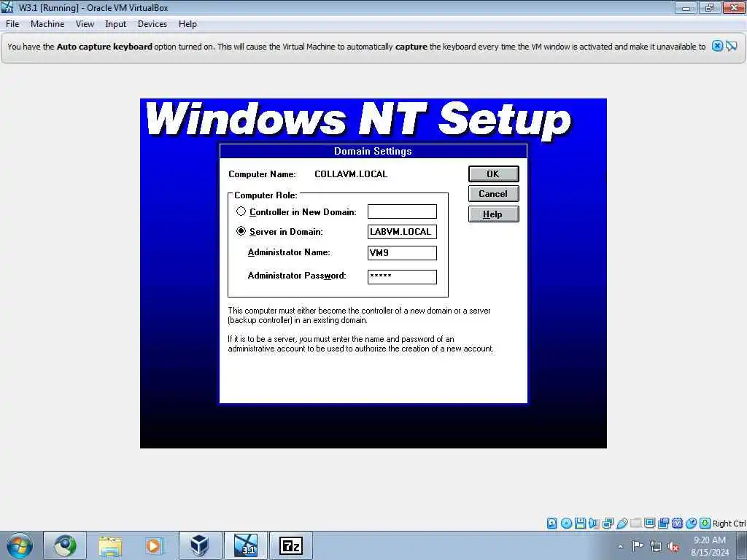Click the mouse integration status icon
The image size is (747, 560).
[x=692, y=524]
